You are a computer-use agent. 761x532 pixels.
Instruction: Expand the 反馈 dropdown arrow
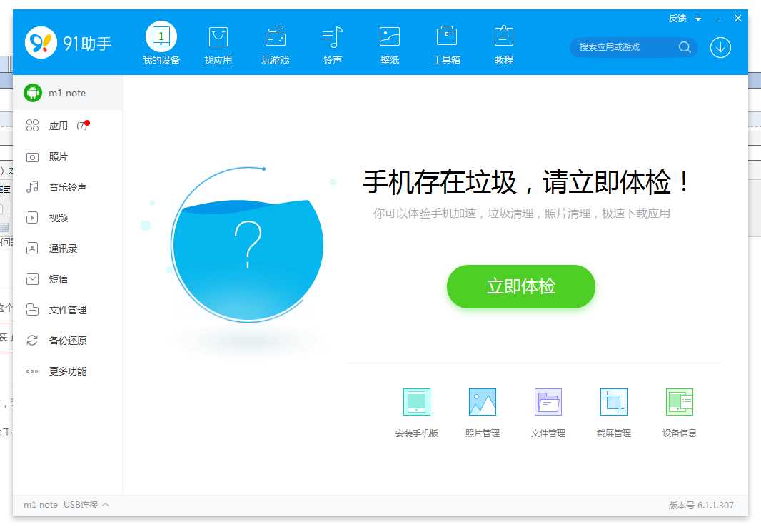(698, 19)
